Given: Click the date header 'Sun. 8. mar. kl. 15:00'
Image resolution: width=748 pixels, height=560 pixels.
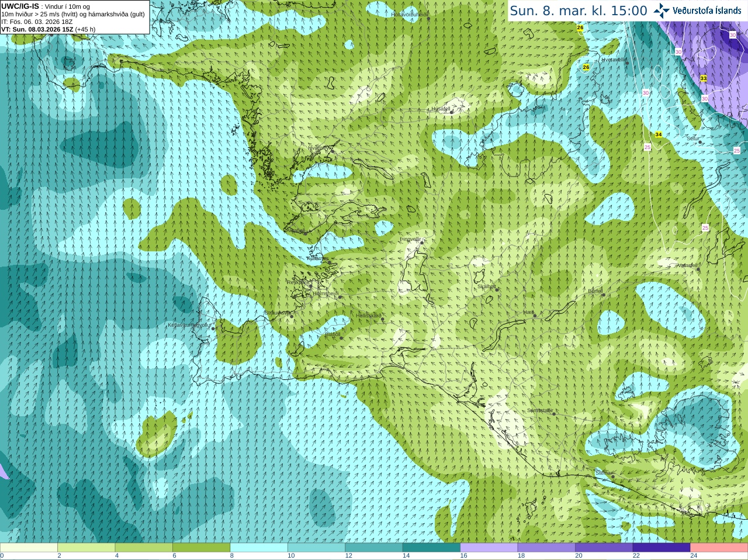Looking at the screenshot, I should [x=579, y=11].
